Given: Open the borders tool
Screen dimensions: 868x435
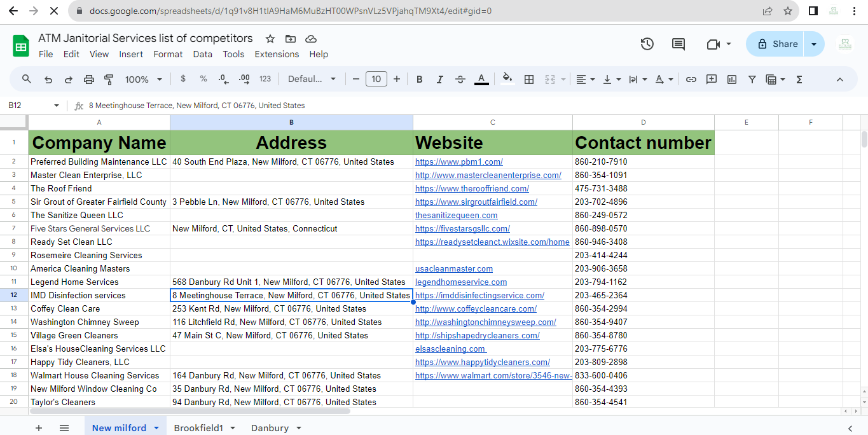Looking at the screenshot, I should [528, 79].
